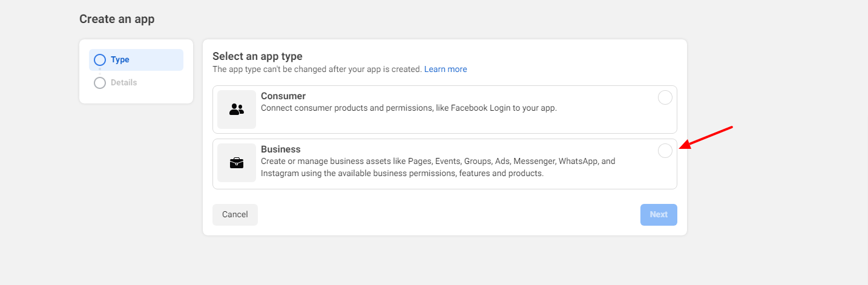The width and height of the screenshot is (868, 285).
Task: Click the word WhatsApp in Business description
Action: (x=578, y=162)
